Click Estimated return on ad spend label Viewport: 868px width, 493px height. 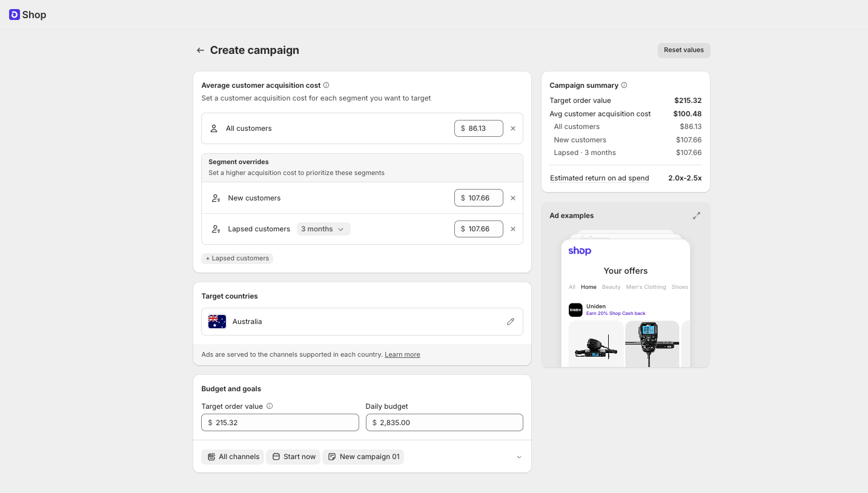[599, 178]
